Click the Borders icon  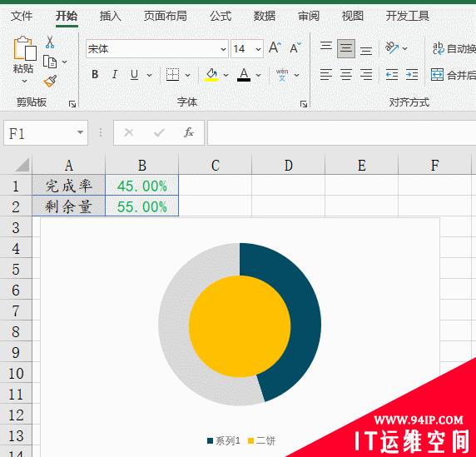[173, 74]
